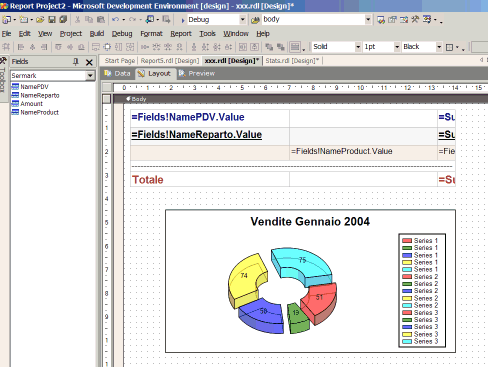Open the Toolbox hammer-and-wrench icon

point(415,19)
